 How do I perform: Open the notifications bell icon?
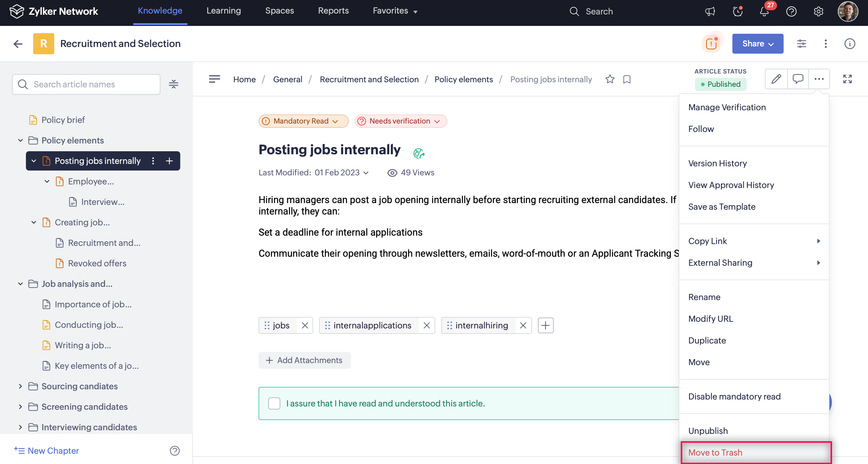pos(764,11)
